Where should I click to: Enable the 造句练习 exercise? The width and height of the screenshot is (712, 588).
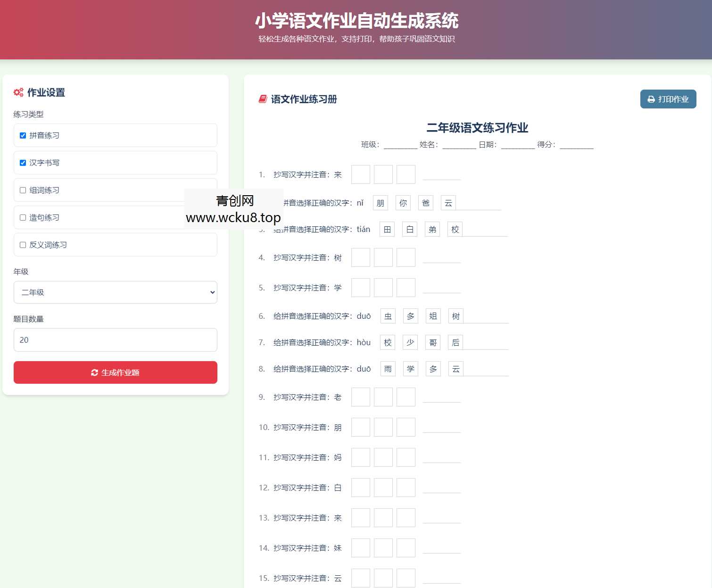pyautogui.click(x=23, y=217)
